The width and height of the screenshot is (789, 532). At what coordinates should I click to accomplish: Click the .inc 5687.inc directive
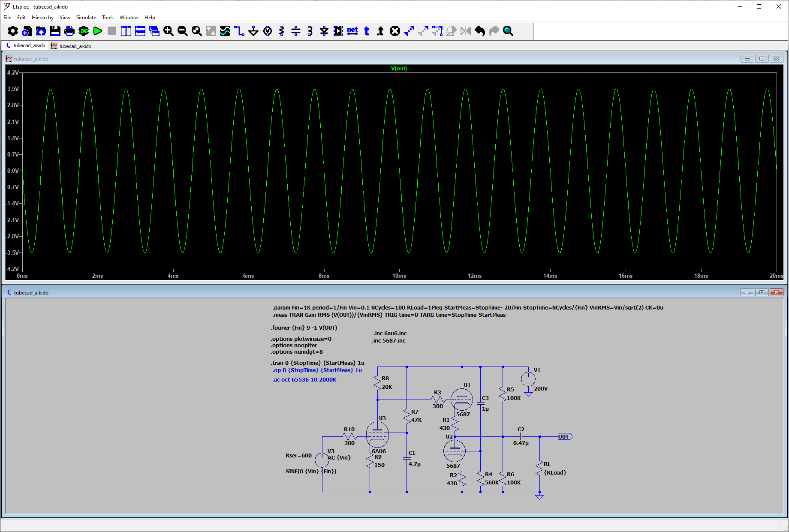[x=388, y=340]
